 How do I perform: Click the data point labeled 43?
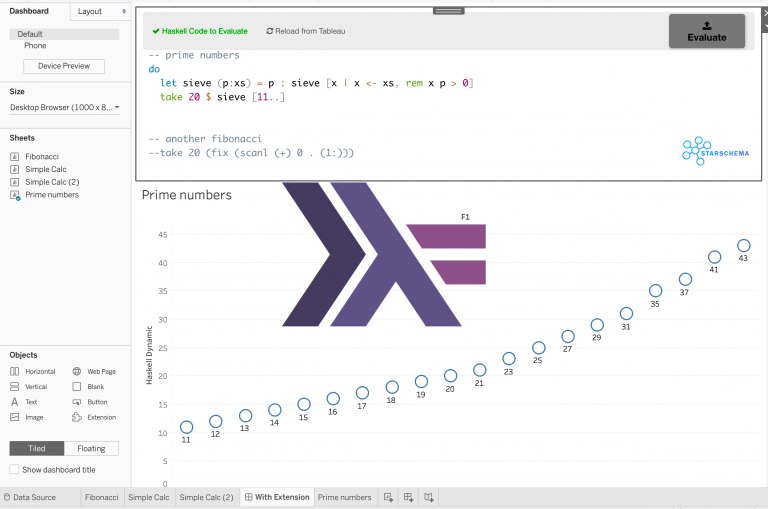(x=744, y=245)
